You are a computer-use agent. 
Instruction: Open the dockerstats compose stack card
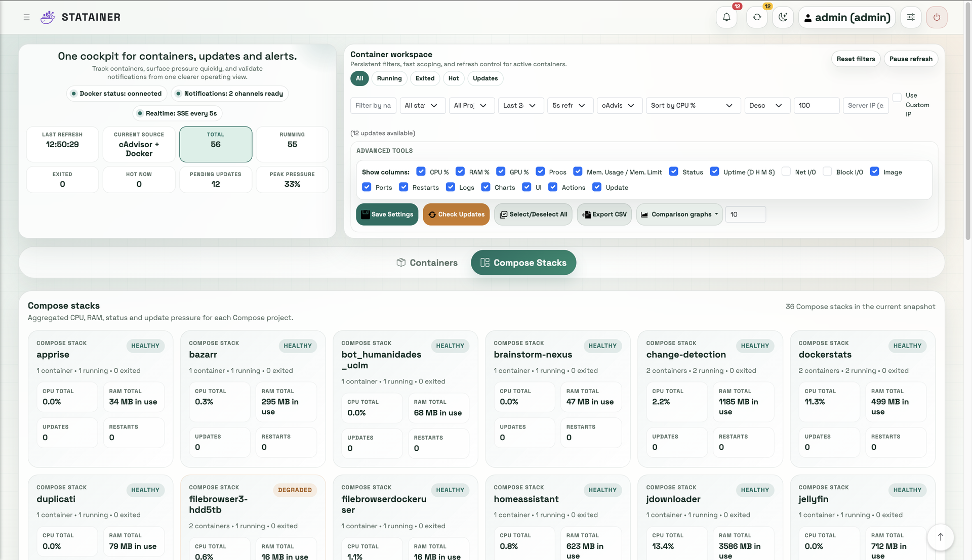coord(862,399)
